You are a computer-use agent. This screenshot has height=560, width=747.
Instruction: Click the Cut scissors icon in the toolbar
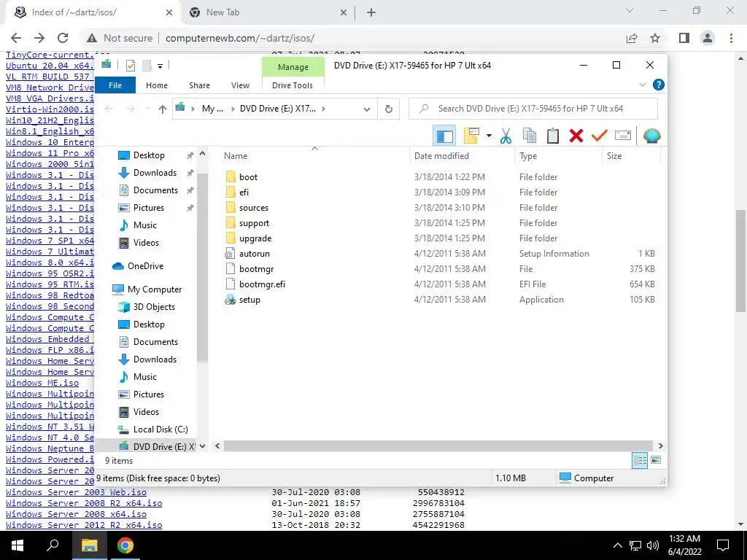pyautogui.click(x=506, y=136)
